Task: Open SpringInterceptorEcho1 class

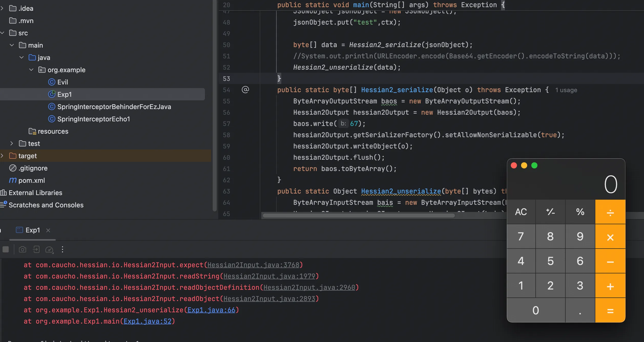Action: pyautogui.click(x=94, y=119)
